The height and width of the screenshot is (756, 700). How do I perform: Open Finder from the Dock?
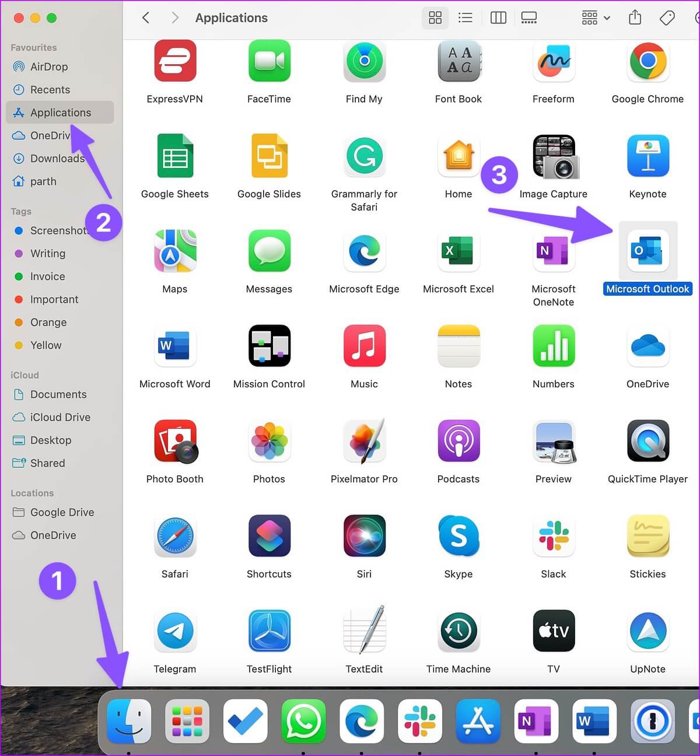coord(129,722)
